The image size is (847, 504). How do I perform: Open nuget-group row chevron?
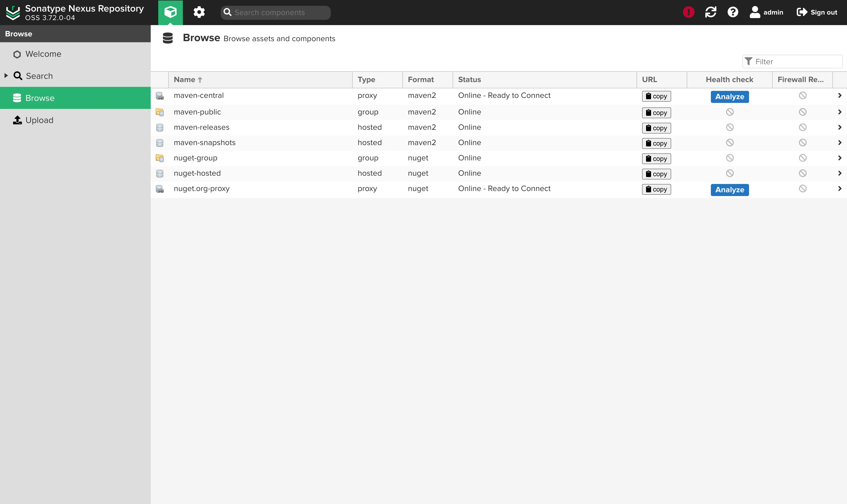[839, 158]
